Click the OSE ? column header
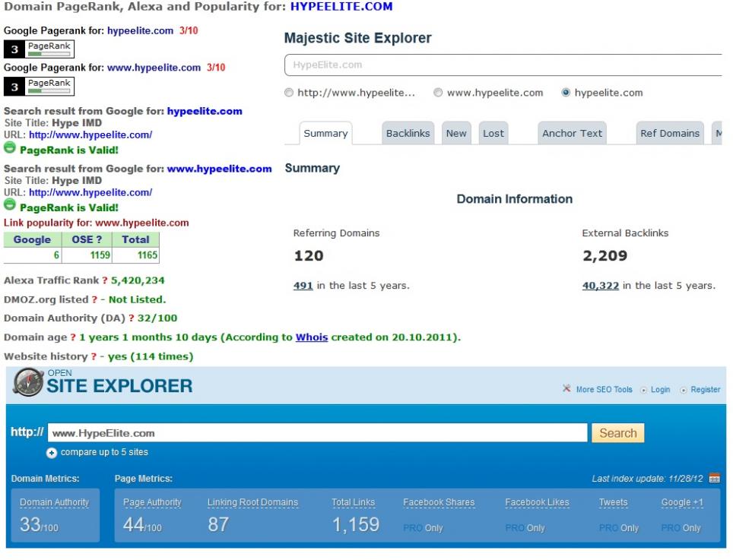733x560 pixels. tap(87, 239)
